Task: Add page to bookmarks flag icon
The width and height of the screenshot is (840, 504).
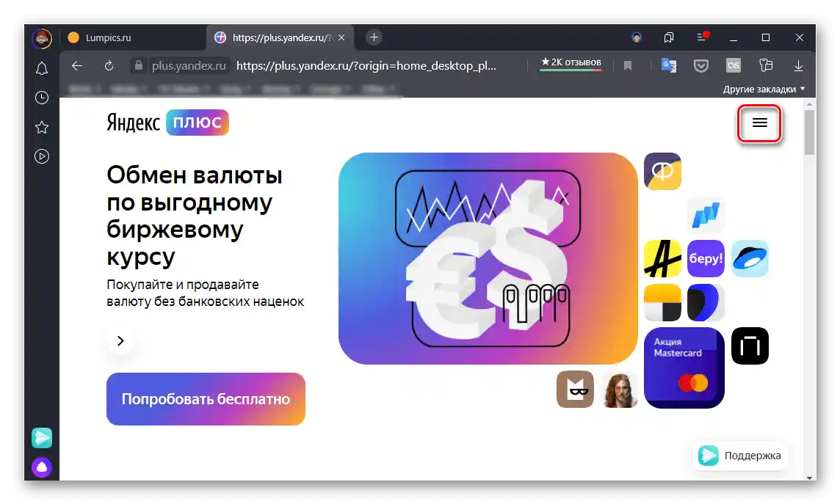Action: tap(628, 66)
